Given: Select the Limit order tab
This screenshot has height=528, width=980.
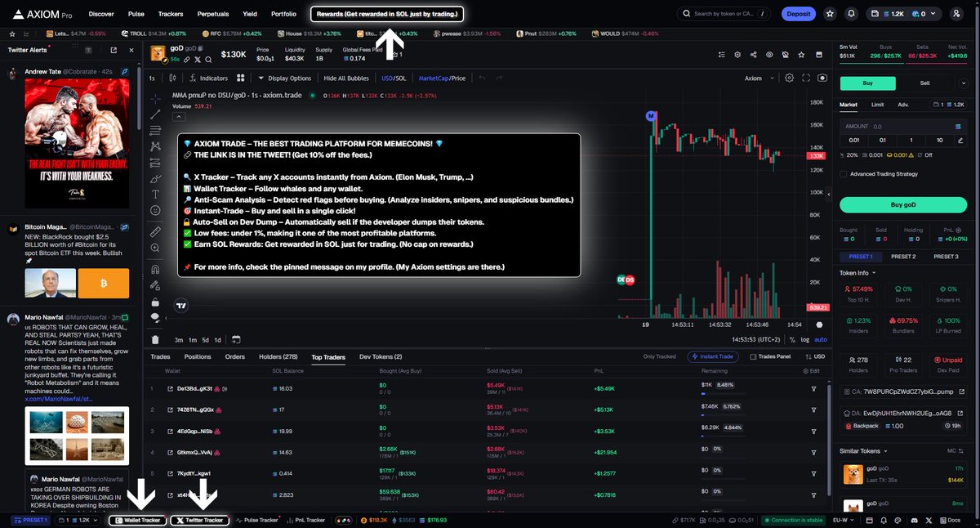Looking at the screenshot, I should point(877,105).
